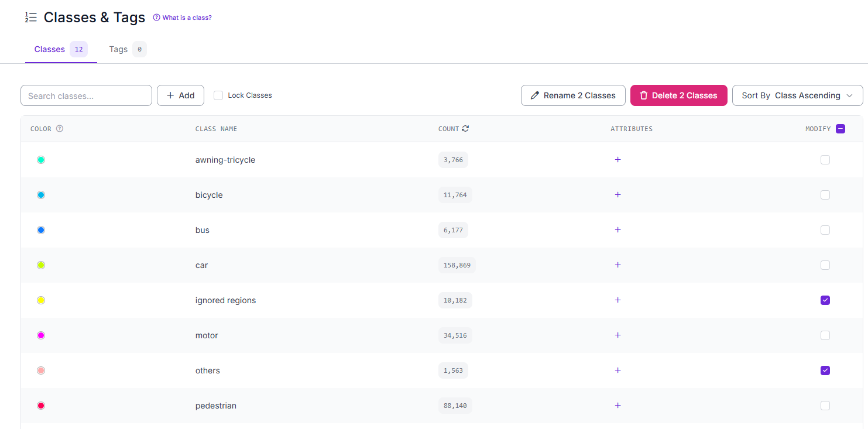Click the others class name
This screenshot has width=868, height=429.
[208, 370]
